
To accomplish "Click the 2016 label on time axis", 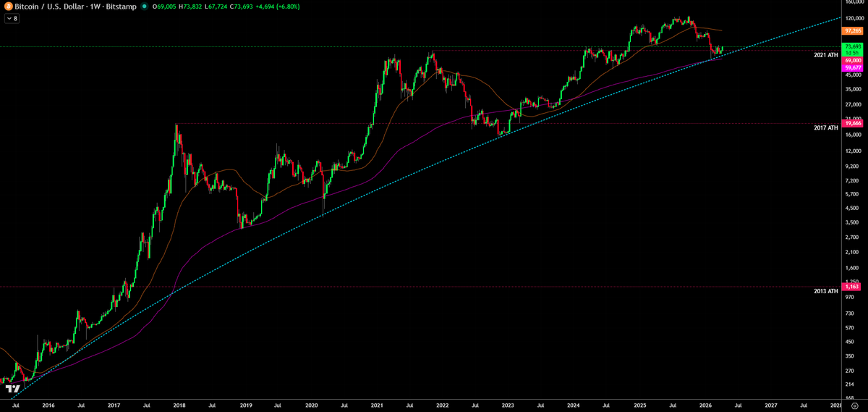I will (48, 406).
